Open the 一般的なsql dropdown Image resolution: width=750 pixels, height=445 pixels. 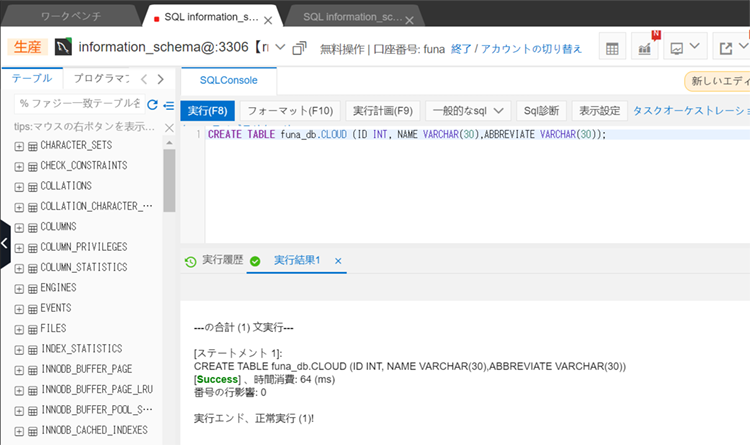click(x=468, y=111)
